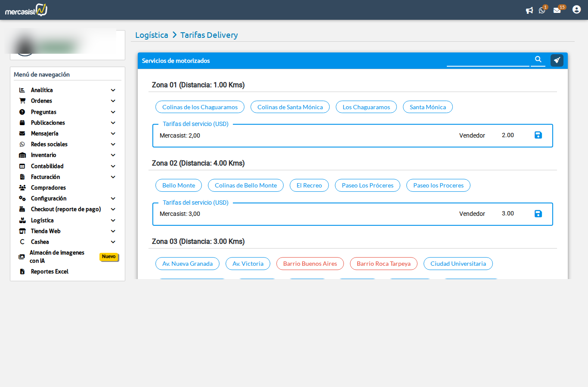Select the Colinas de Santa Mónica chip
Image resolution: width=588 pixels, height=387 pixels.
pos(290,107)
